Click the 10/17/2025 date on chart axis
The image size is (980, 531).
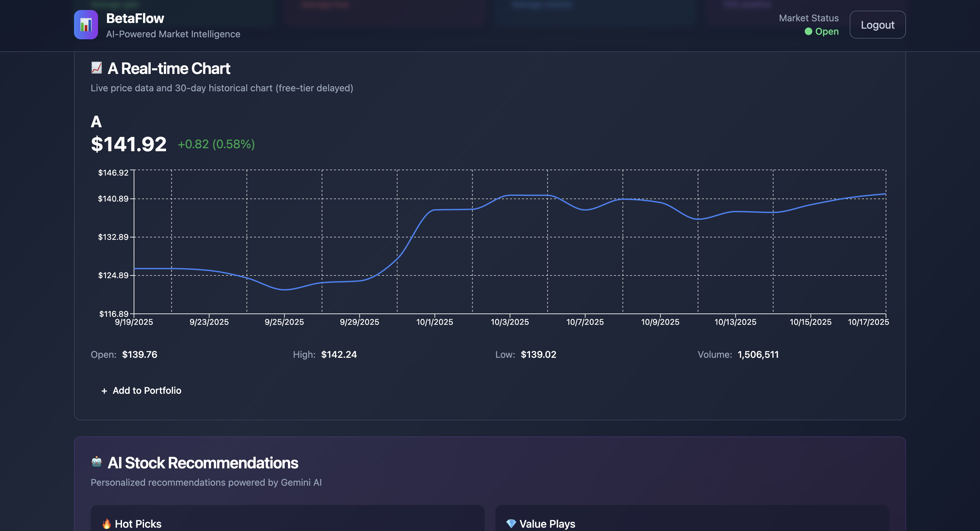click(x=868, y=322)
